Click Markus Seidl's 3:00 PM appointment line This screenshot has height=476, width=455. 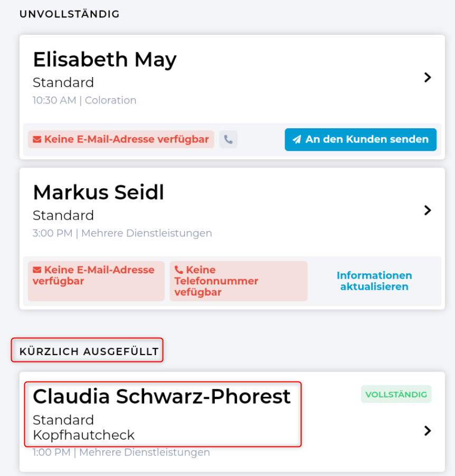[122, 233]
